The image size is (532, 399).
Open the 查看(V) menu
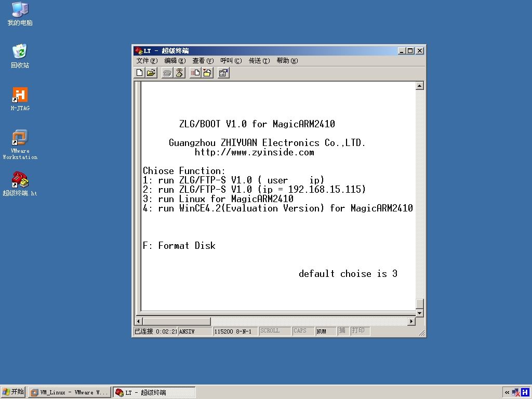click(x=203, y=61)
